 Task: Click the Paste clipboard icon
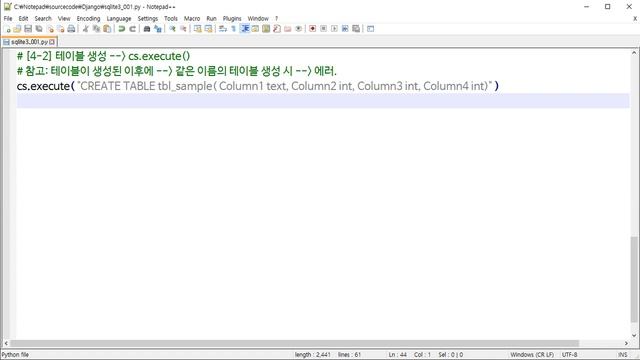[107, 29]
